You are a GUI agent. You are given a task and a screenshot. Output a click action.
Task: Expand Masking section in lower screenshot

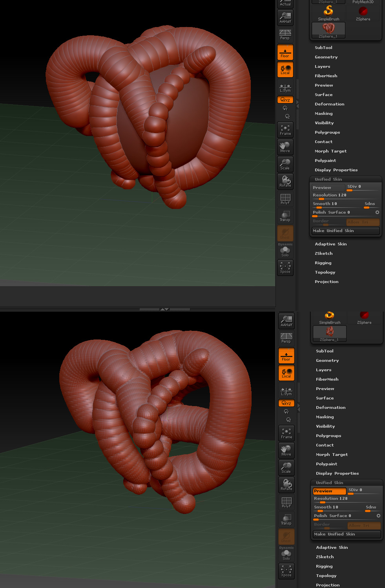(325, 417)
